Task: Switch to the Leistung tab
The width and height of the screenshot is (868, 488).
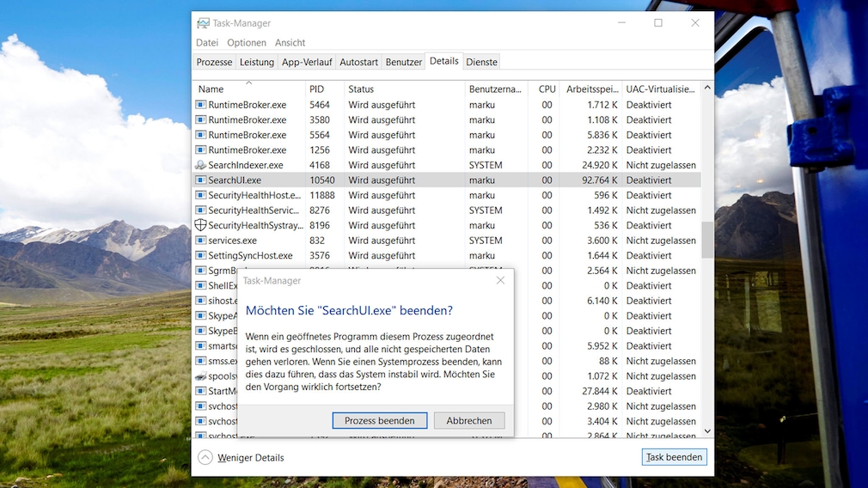Action: [256, 62]
